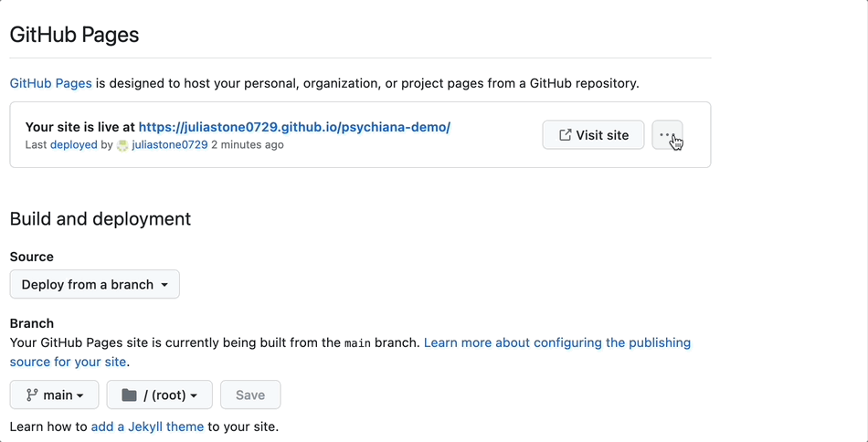Click the 'Branch' label
The width and height of the screenshot is (868, 442).
pyautogui.click(x=32, y=323)
